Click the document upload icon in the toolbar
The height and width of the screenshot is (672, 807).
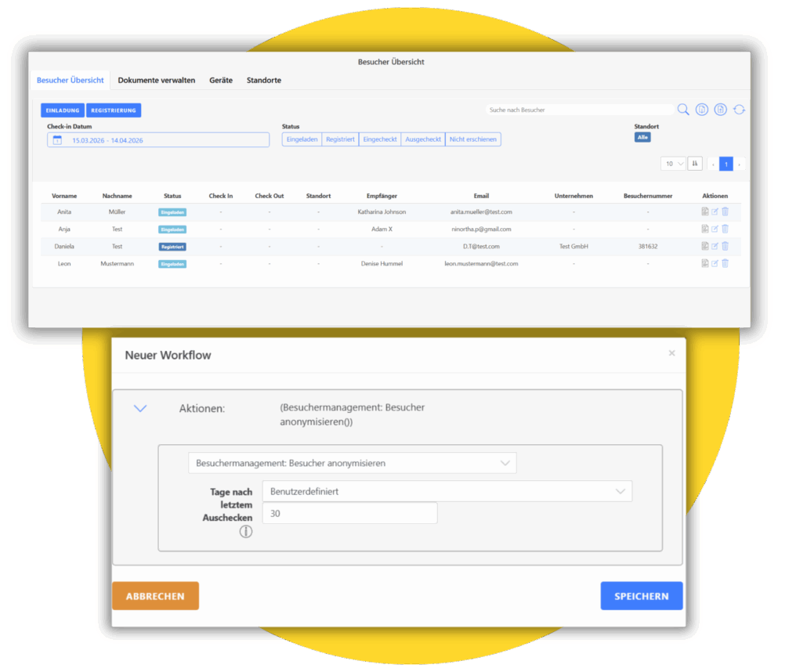pyautogui.click(x=721, y=110)
